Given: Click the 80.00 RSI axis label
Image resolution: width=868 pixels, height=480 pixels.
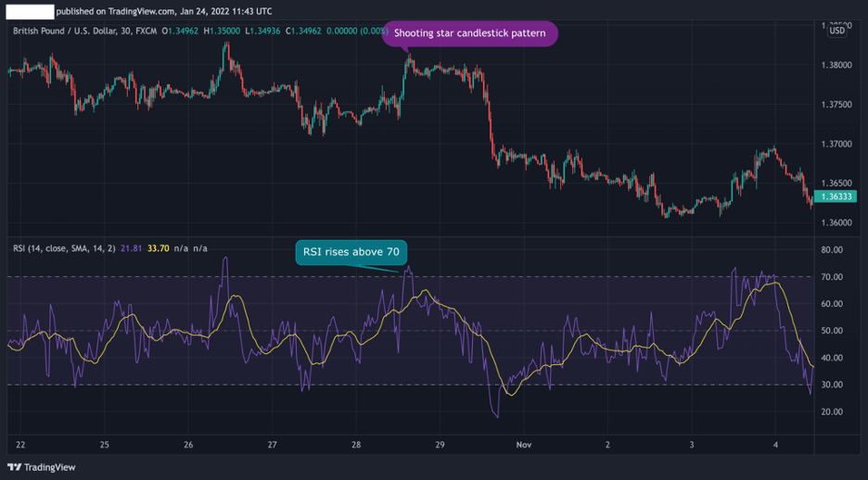Looking at the screenshot, I should (x=833, y=250).
